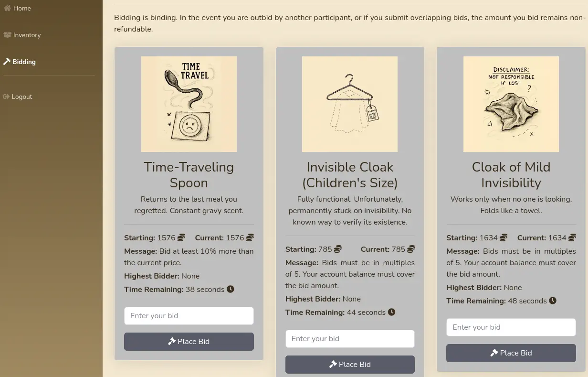Focus the Time-Traveling Spoon bid field
Viewport: 588px width, 377px height.
pos(189,316)
